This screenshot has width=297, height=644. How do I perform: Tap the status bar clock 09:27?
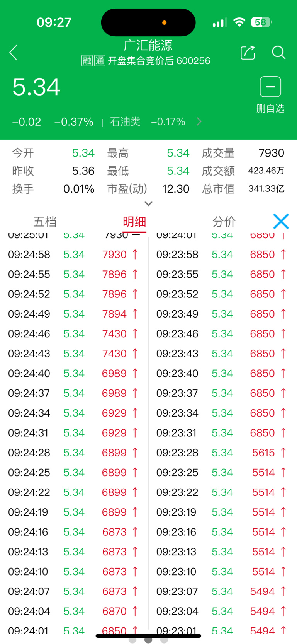click(54, 22)
